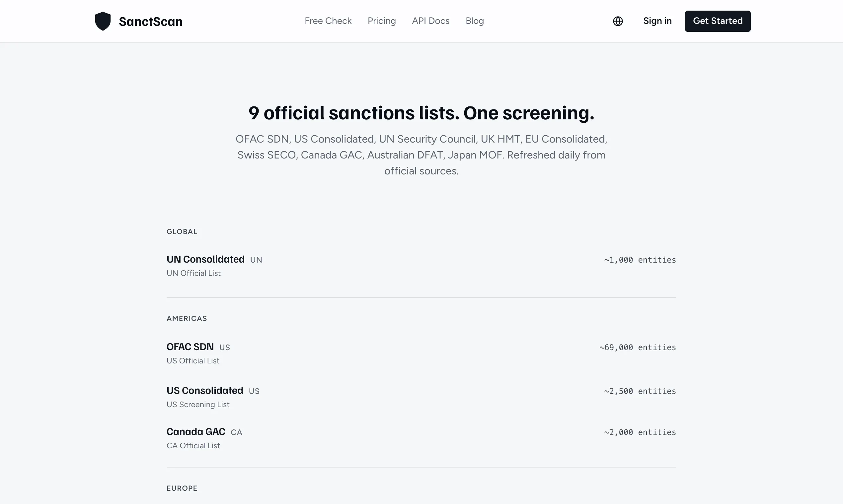Image resolution: width=843 pixels, height=504 pixels.
Task: Click the ~2,500 entities count
Action: pyautogui.click(x=640, y=391)
